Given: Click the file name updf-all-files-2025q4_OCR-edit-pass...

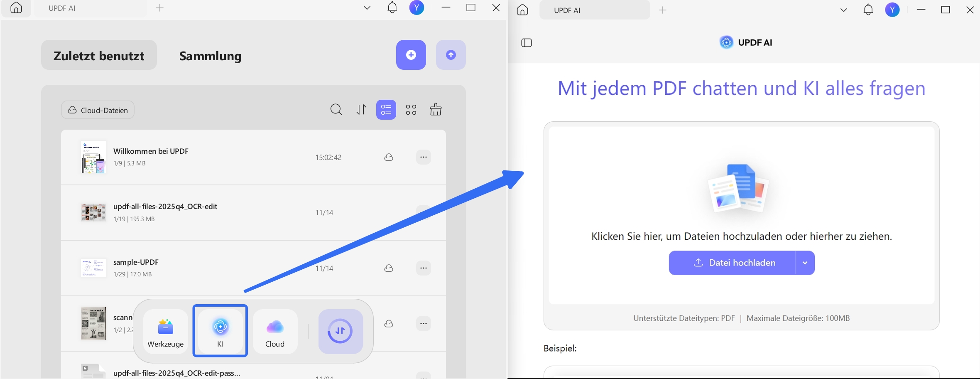Looking at the screenshot, I should 176,373.
